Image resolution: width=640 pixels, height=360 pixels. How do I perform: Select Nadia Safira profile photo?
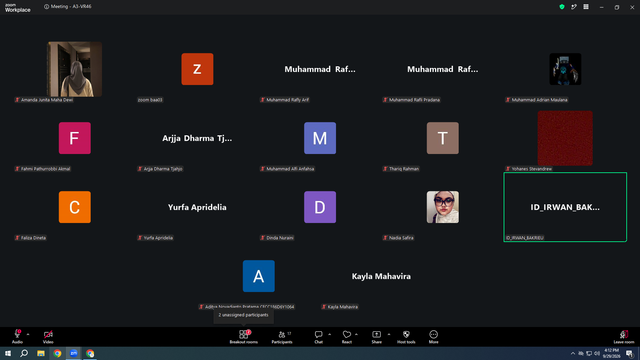[x=442, y=207]
